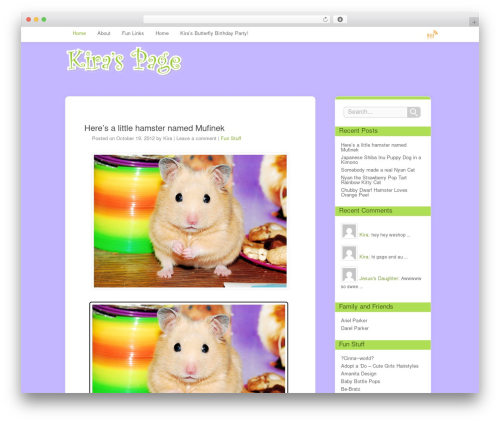Open the second Home menu item
The image size is (500, 423).
pyautogui.click(x=162, y=33)
